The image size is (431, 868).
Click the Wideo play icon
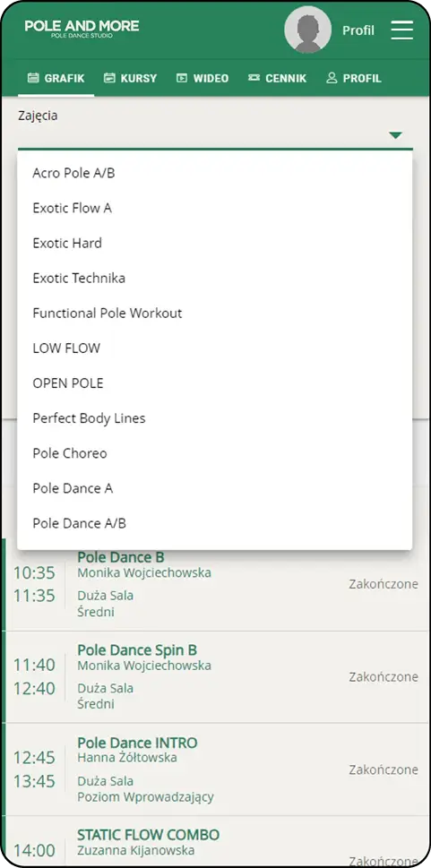coord(182,78)
